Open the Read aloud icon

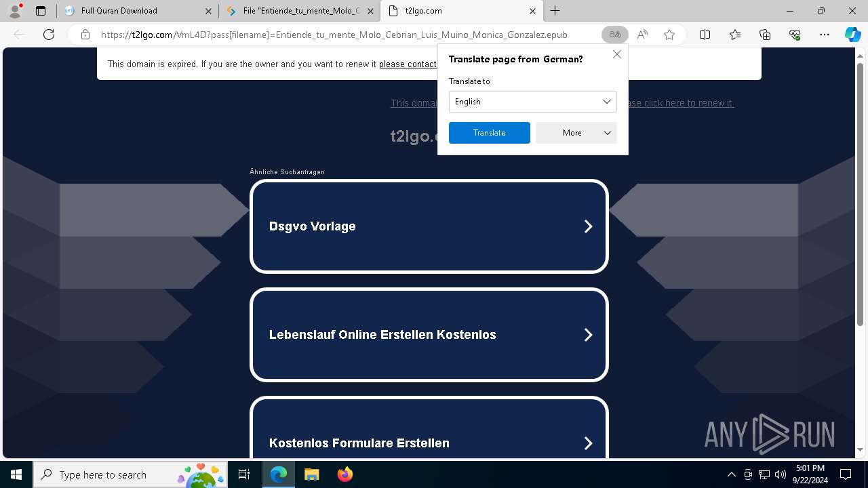[x=642, y=35]
